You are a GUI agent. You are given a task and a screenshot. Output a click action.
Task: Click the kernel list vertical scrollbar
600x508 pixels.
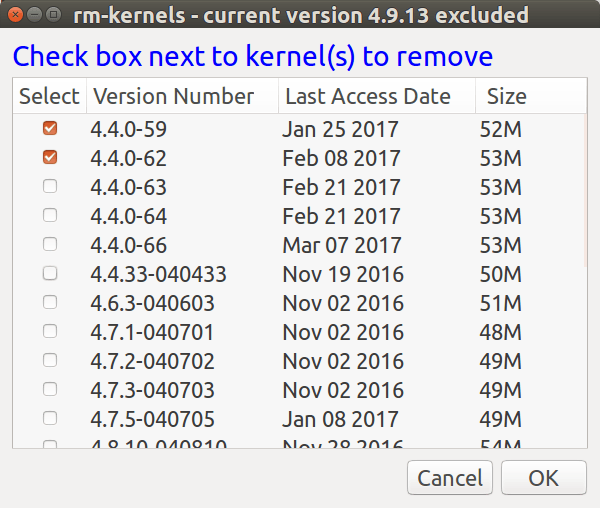pyautogui.click(x=587, y=190)
